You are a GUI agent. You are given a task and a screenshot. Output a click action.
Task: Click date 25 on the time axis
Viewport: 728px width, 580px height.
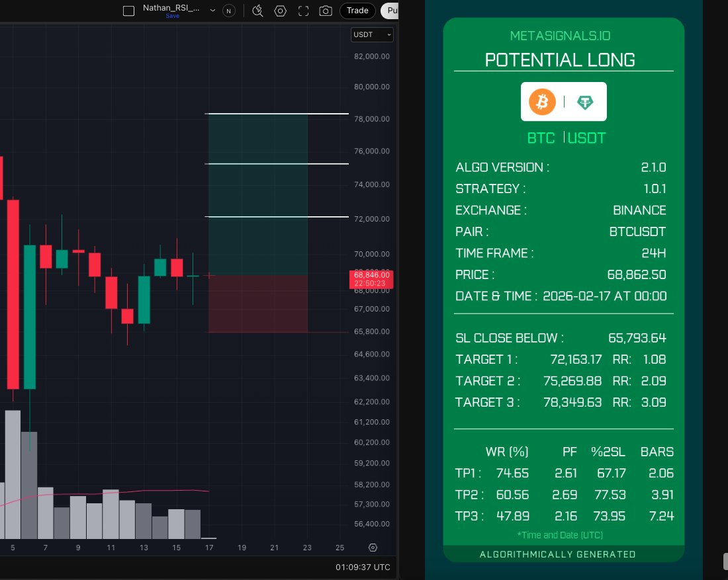(340, 548)
